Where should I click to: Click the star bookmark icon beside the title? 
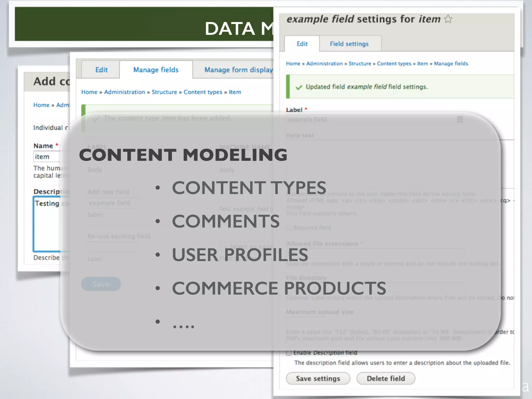tap(448, 19)
